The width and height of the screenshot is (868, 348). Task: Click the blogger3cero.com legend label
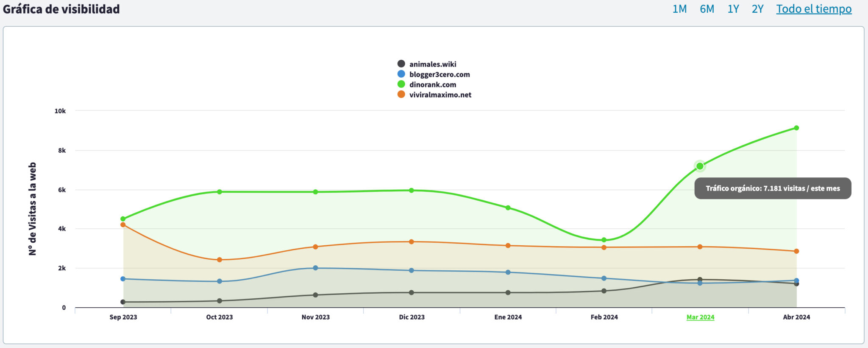pyautogui.click(x=440, y=74)
